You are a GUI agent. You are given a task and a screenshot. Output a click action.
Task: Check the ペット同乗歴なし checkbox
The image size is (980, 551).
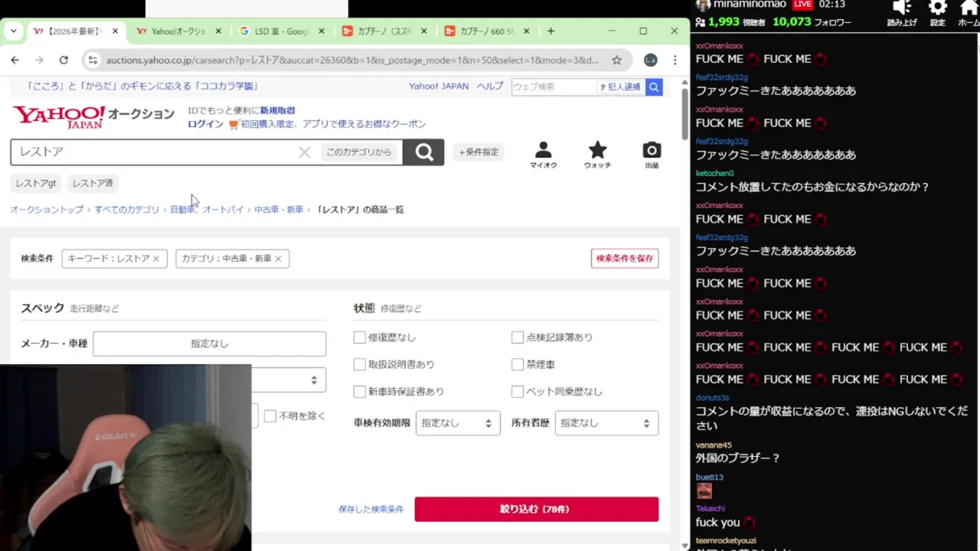tap(518, 392)
